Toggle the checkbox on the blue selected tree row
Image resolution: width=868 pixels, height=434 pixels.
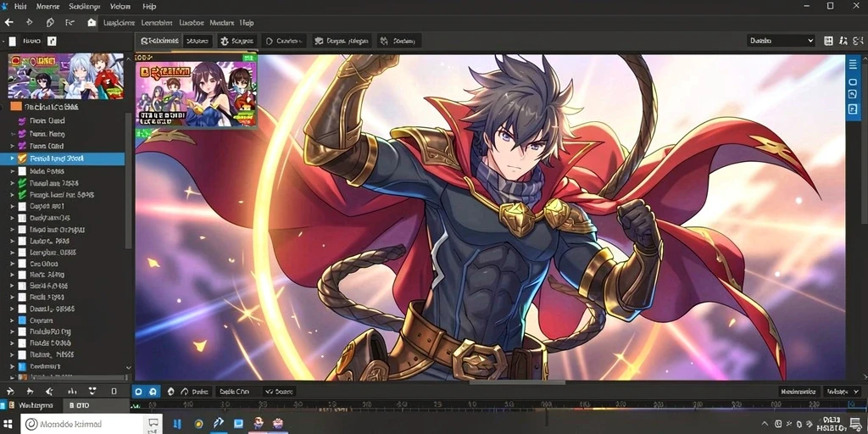pyautogui.click(x=22, y=159)
